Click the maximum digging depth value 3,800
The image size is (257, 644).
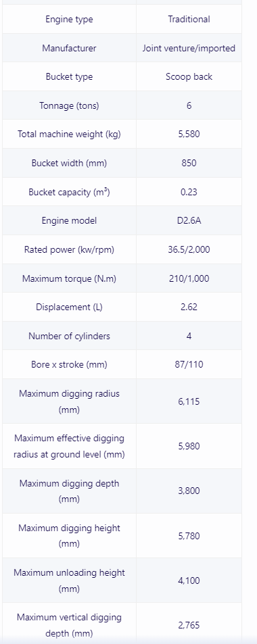(189, 491)
